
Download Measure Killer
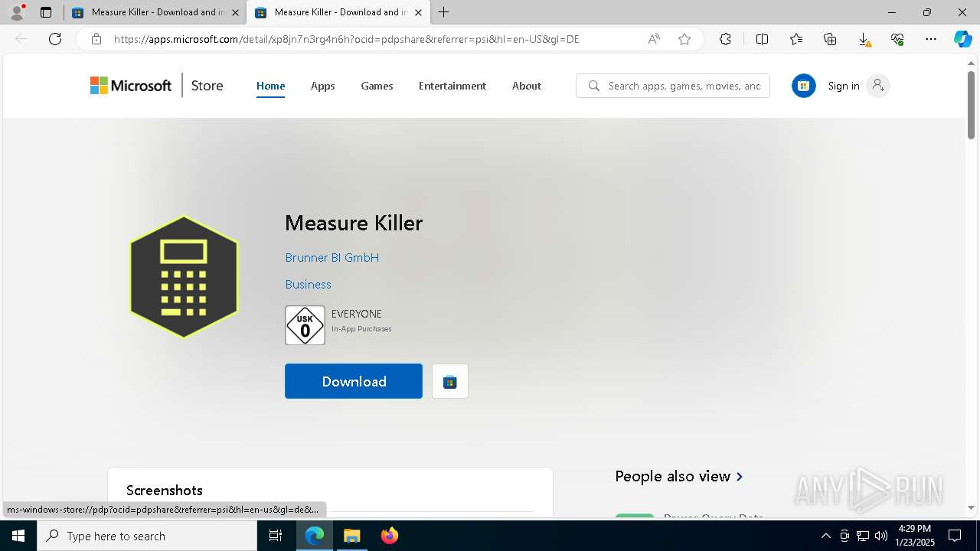click(x=354, y=381)
